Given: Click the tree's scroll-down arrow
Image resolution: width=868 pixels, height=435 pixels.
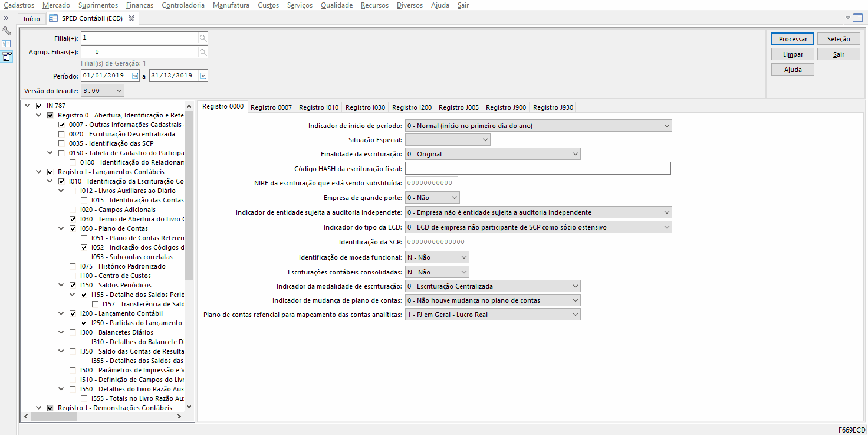Looking at the screenshot, I should coord(189,407).
